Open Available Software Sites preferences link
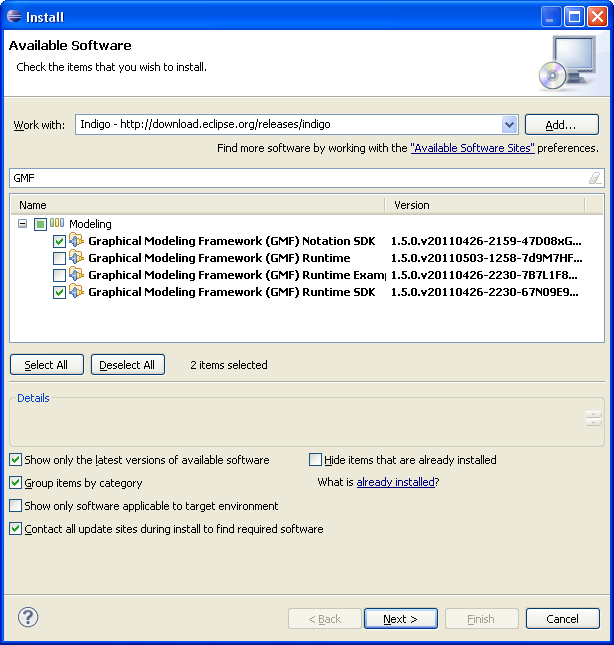614x645 pixels. tap(473, 148)
